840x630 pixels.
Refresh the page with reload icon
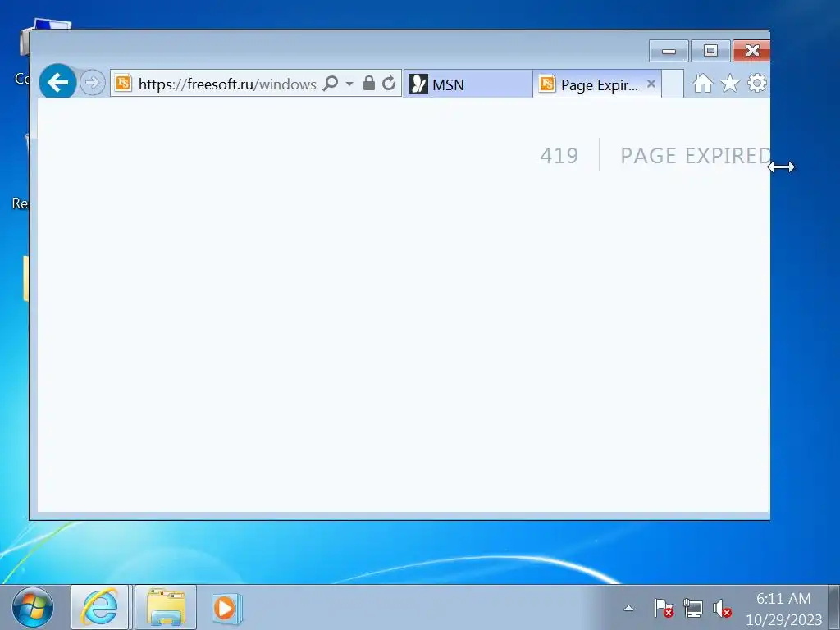click(x=389, y=83)
